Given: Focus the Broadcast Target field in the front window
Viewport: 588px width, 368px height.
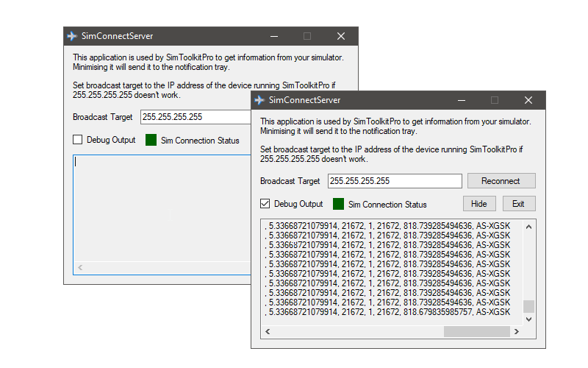Looking at the screenshot, I should point(395,181).
